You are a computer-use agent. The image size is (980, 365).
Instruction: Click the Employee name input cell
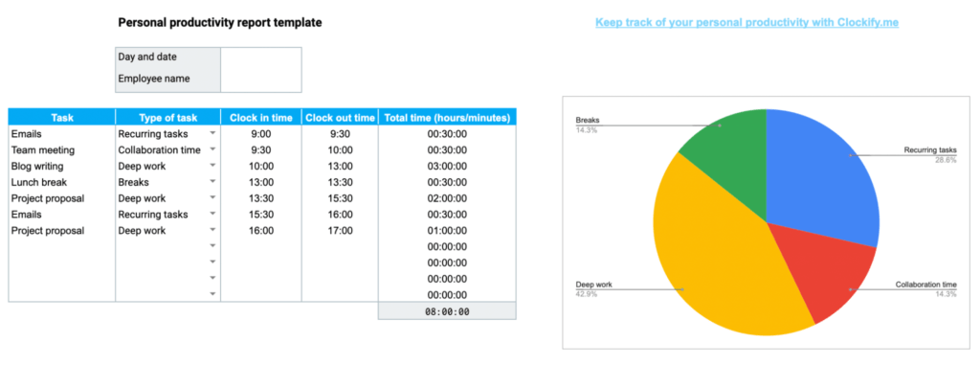pos(260,80)
